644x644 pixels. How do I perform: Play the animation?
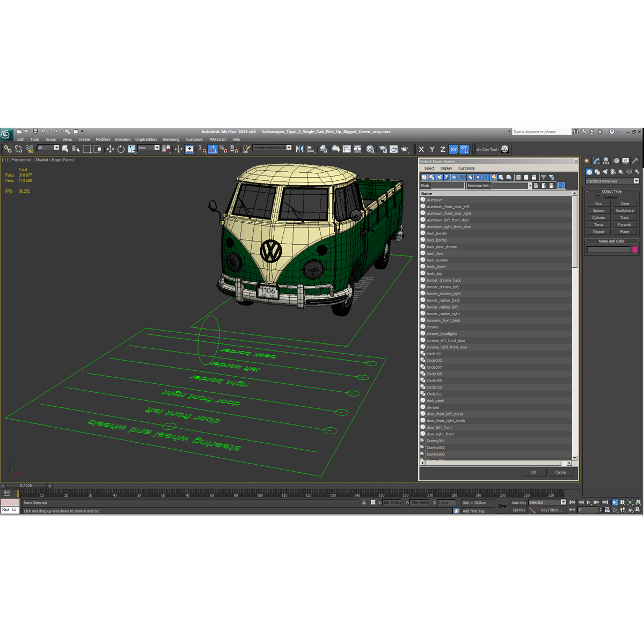click(x=589, y=502)
